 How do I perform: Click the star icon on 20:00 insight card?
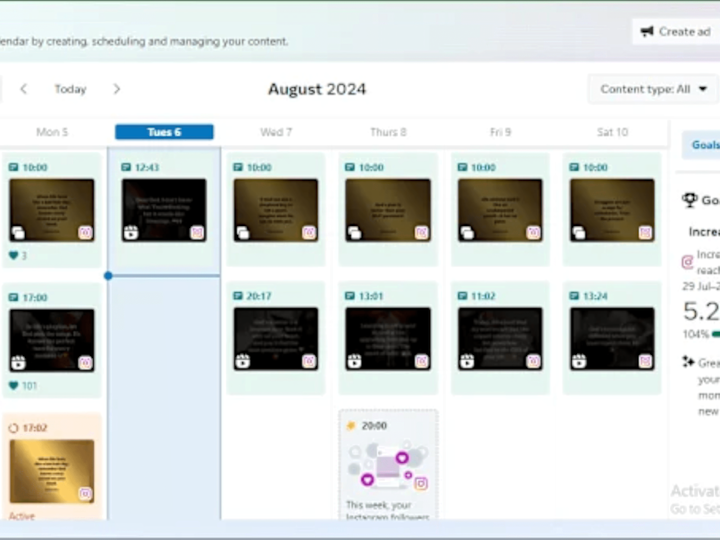[351, 426]
